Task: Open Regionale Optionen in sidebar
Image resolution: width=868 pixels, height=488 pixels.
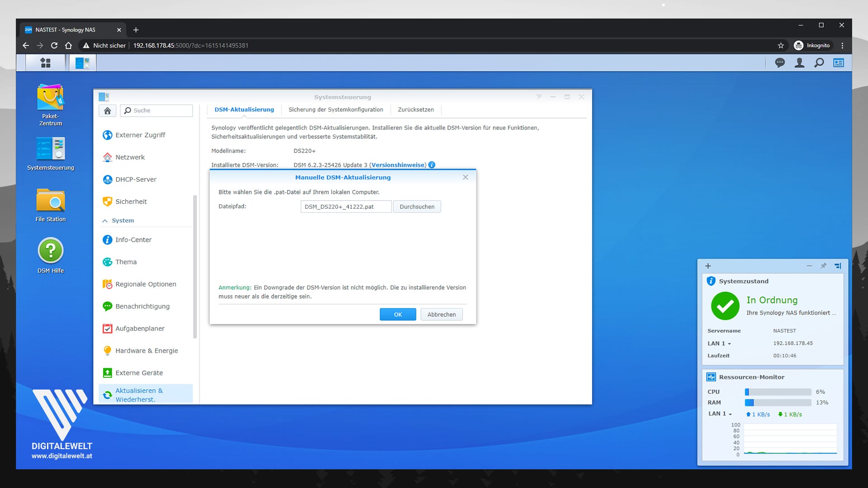Action: pos(146,284)
